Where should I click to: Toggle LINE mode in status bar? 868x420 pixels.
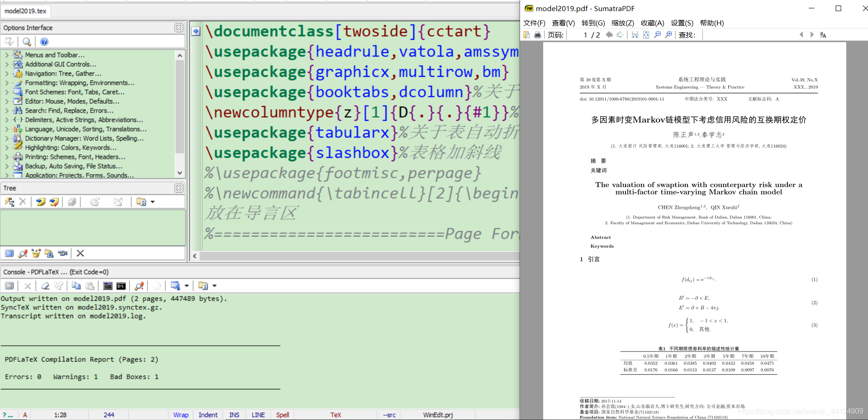[x=258, y=415]
